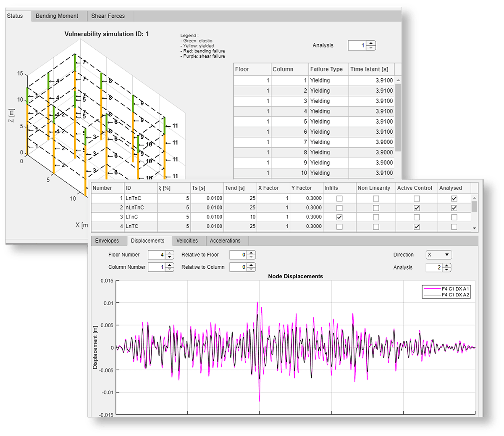
Task: Open the Shear Forces tab
Action: 108,16
